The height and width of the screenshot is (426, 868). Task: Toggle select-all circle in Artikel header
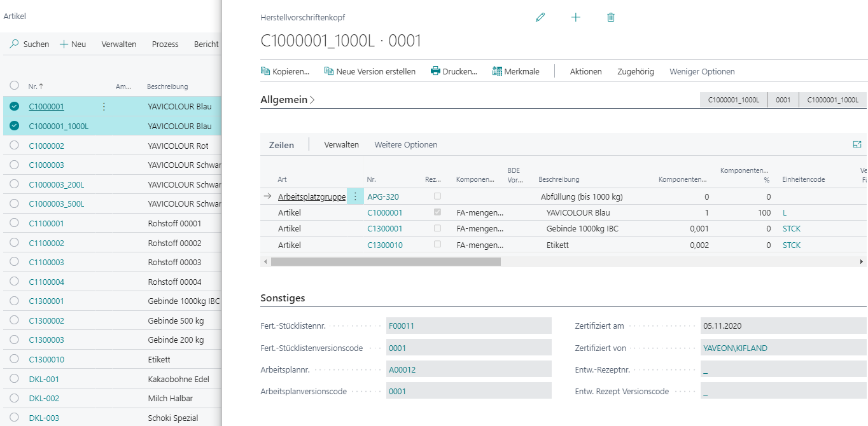click(x=14, y=85)
